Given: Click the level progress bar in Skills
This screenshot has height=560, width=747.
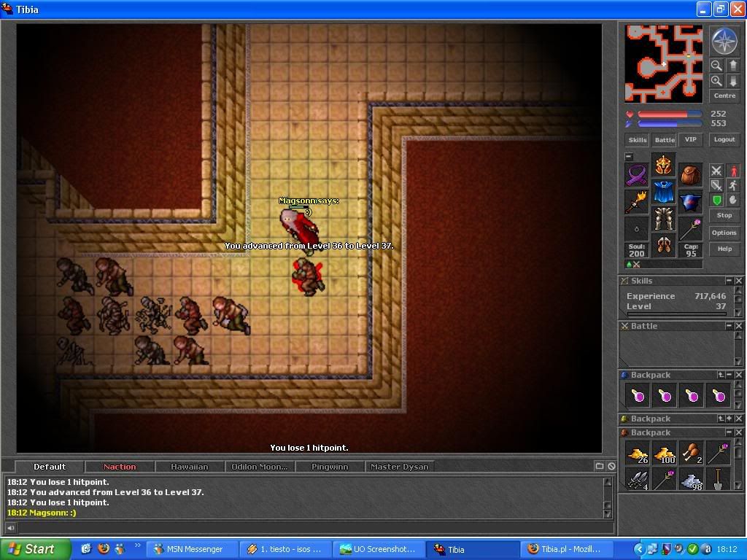Looking at the screenshot, I should pyautogui.click(x=677, y=314).
